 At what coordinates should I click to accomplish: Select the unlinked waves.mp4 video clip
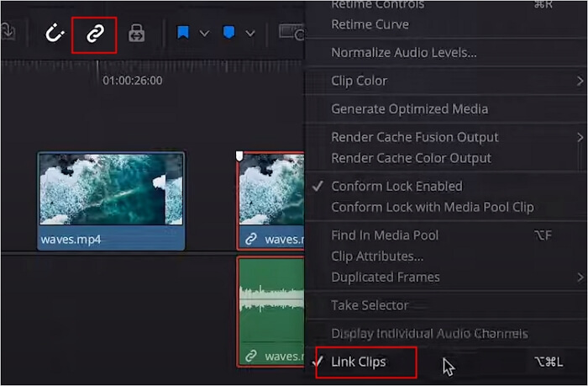111,201
